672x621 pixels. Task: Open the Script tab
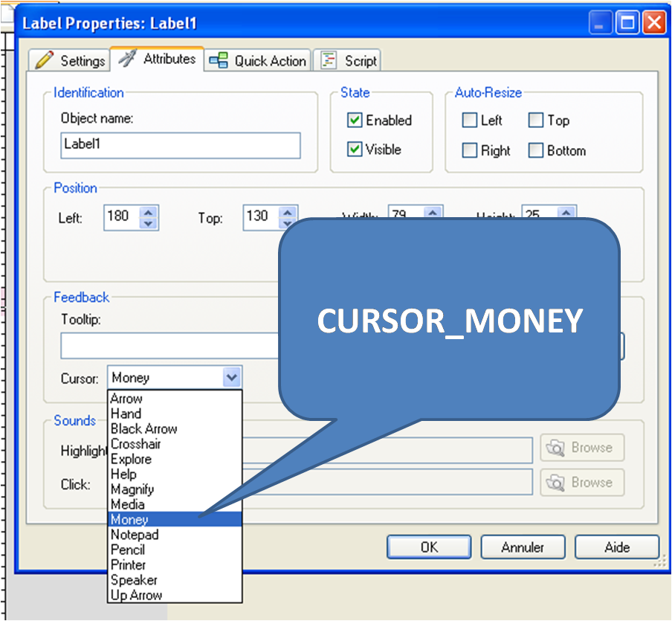348,61
